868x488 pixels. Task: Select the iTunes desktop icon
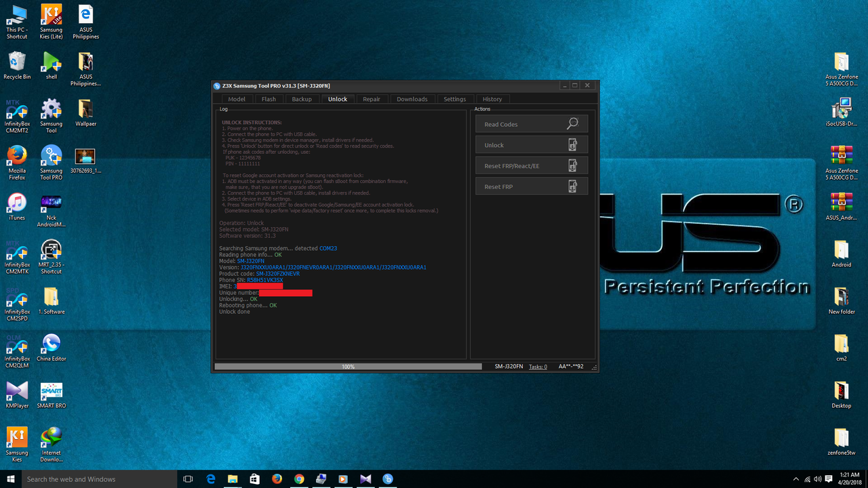[17, 207]
